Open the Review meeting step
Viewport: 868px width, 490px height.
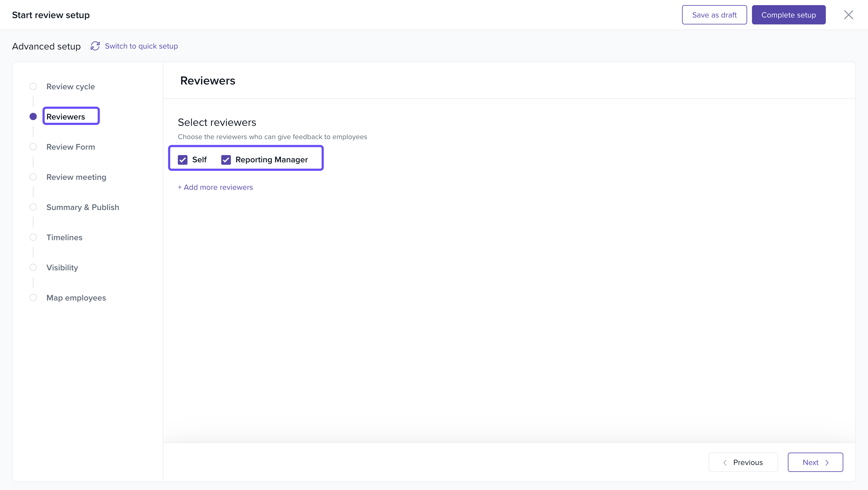click(76, 177)
